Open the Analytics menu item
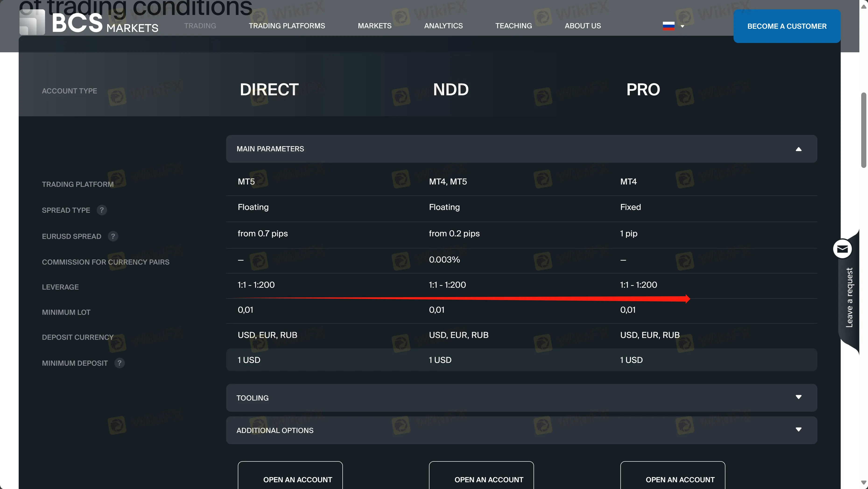The width and height of the screenshot is (868, 489). point(443,26)
